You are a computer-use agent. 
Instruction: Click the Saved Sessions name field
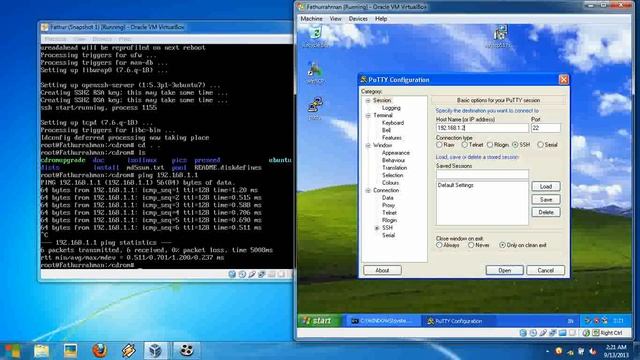tap(482, 174)
